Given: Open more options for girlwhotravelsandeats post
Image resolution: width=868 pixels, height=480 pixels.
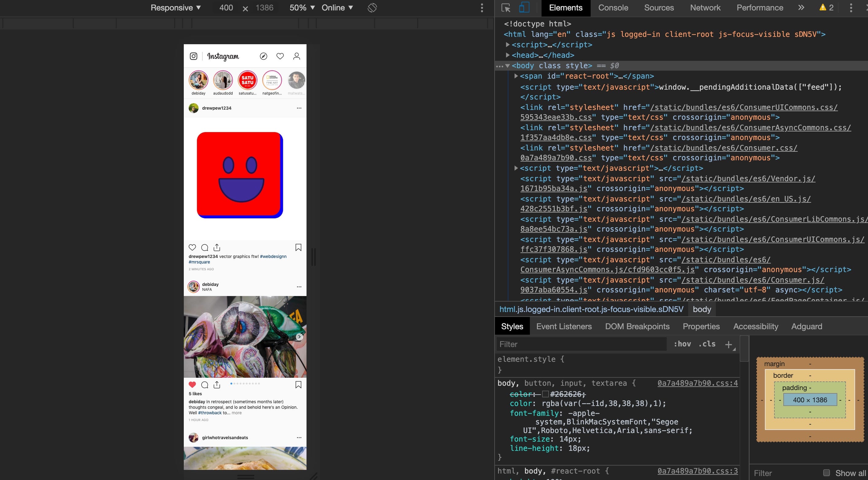Looking at the screenshot, I should 299,438.
